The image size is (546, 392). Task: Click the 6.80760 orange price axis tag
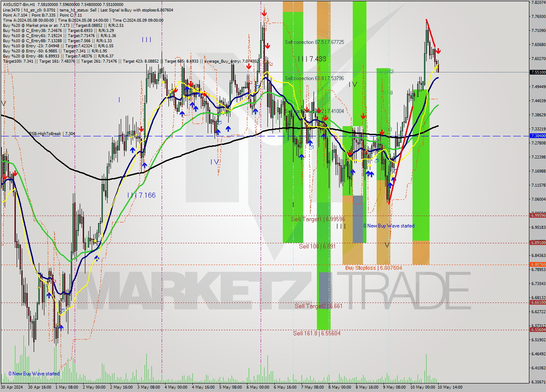537,264
